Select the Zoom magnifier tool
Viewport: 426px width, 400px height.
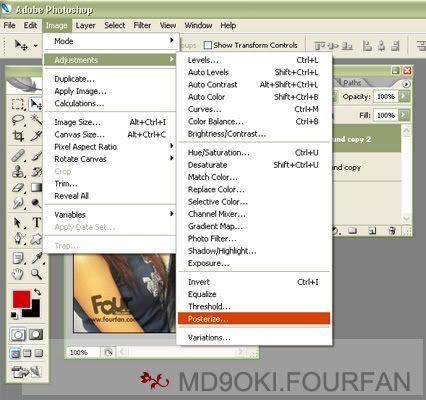pyautogui.click(x=36, y=274)
